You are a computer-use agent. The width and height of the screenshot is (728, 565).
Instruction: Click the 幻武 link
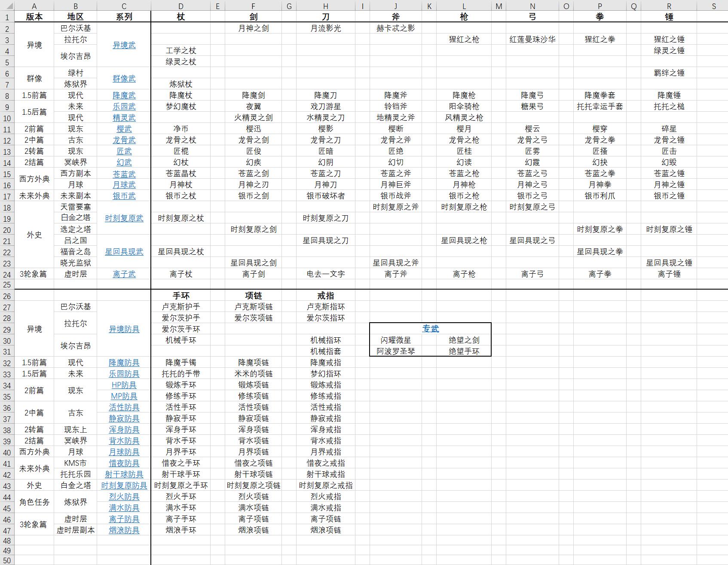124,162
